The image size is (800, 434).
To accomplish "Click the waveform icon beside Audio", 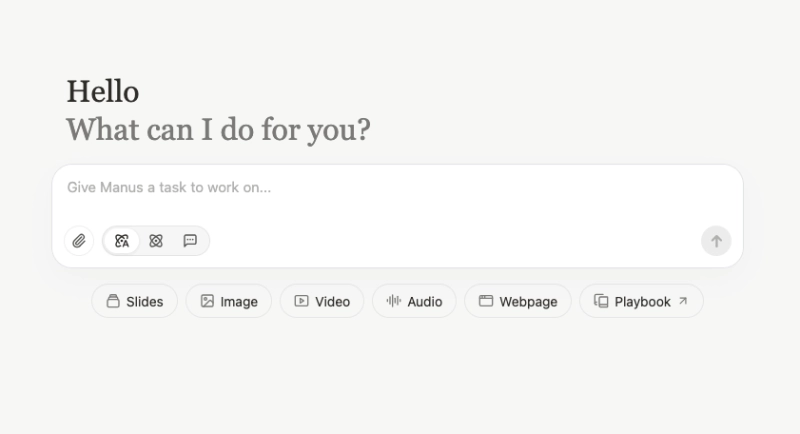I will (x=393, y=301).
